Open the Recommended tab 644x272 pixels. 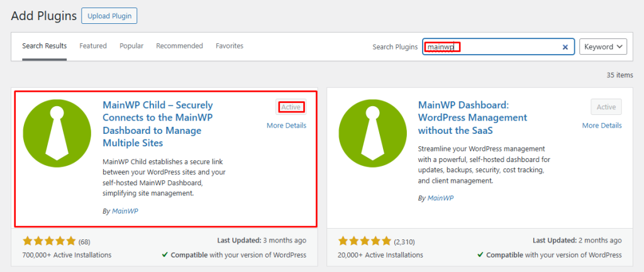[x=179, y=46]
